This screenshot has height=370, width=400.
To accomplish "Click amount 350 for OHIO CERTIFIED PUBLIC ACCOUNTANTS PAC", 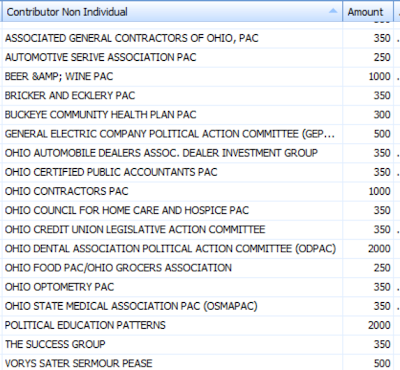I will click(x=382, y=172).
